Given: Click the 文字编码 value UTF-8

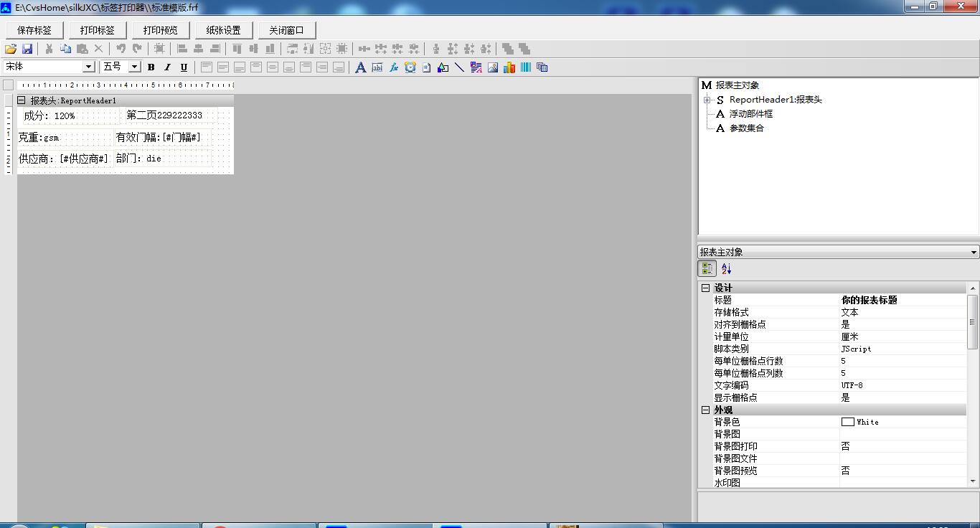Looking at the screenshot, I should click(852, 385).
